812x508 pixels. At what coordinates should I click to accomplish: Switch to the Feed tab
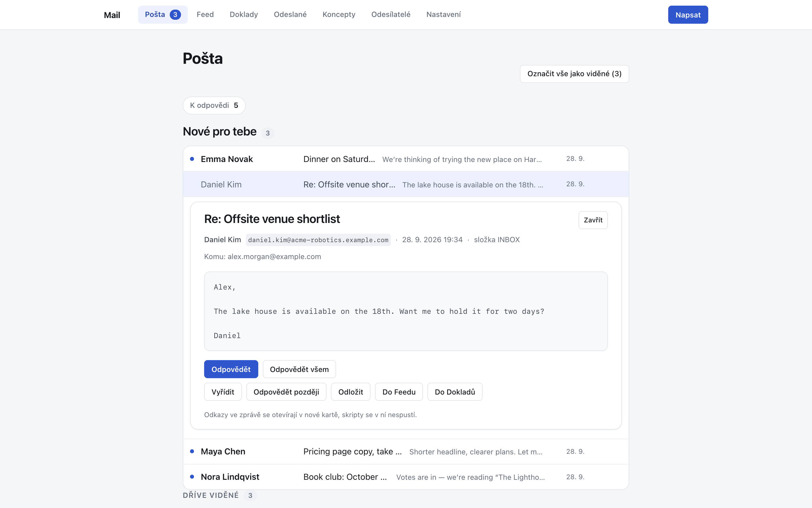(205, 14)
